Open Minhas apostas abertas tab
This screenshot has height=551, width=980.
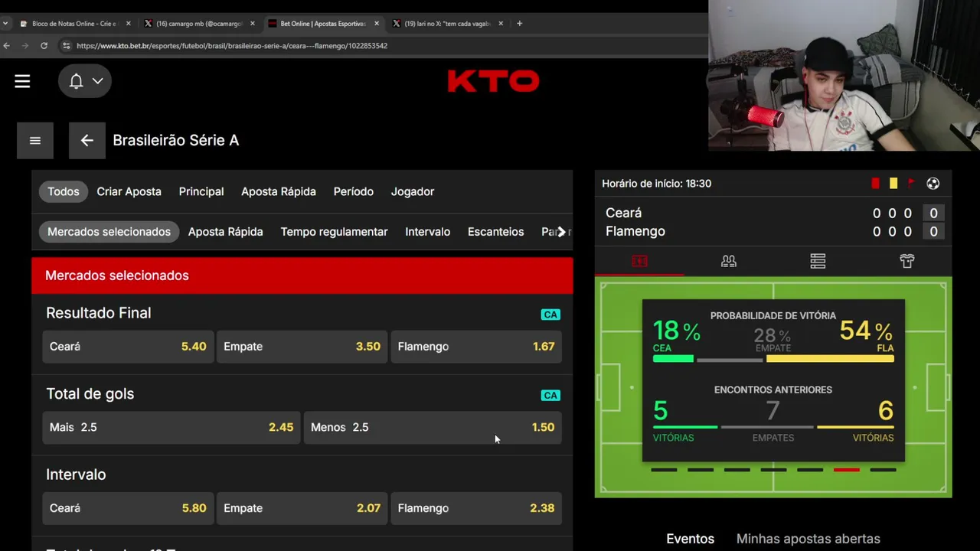point(808,539)
